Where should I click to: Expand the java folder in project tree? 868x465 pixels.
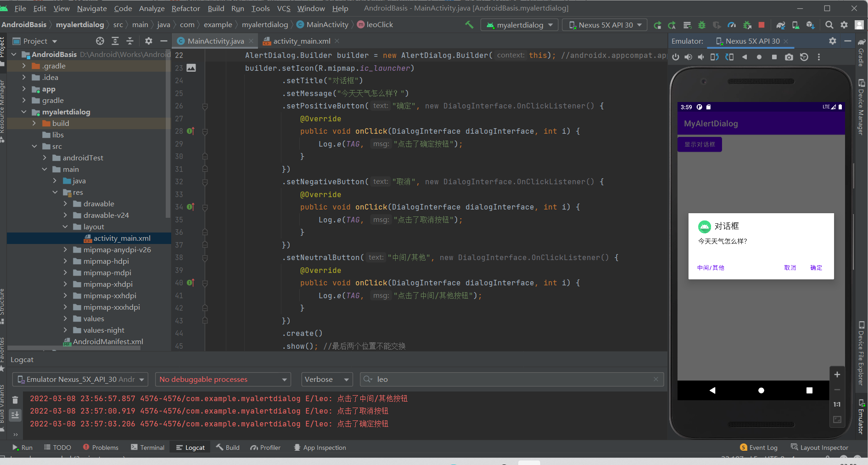[55, 181]
